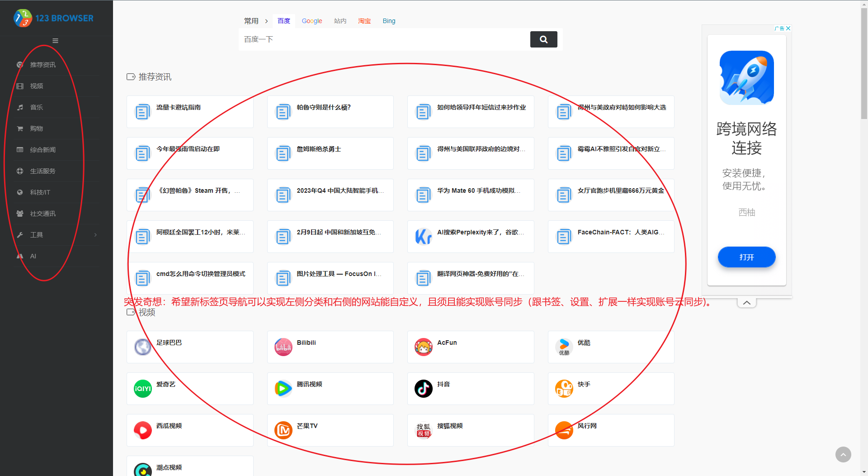
Task: Open article 翻译网页神器
Action: pyautogui.click(x=471, y=278)
